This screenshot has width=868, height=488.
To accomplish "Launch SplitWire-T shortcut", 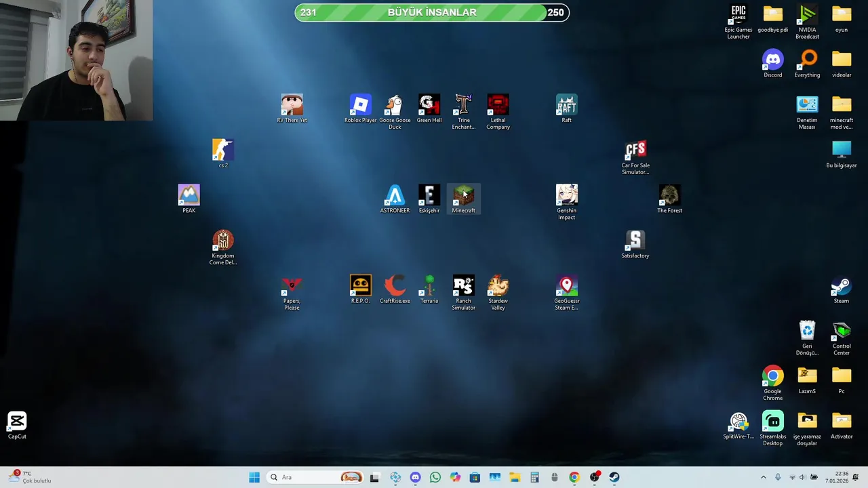I will [738, 425].
